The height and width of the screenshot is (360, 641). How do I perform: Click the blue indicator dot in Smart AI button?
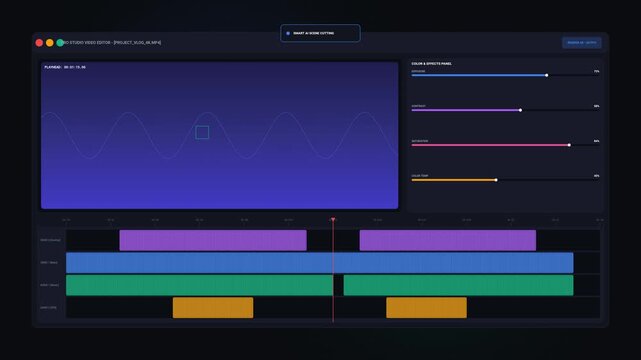[x=288, y=33]
